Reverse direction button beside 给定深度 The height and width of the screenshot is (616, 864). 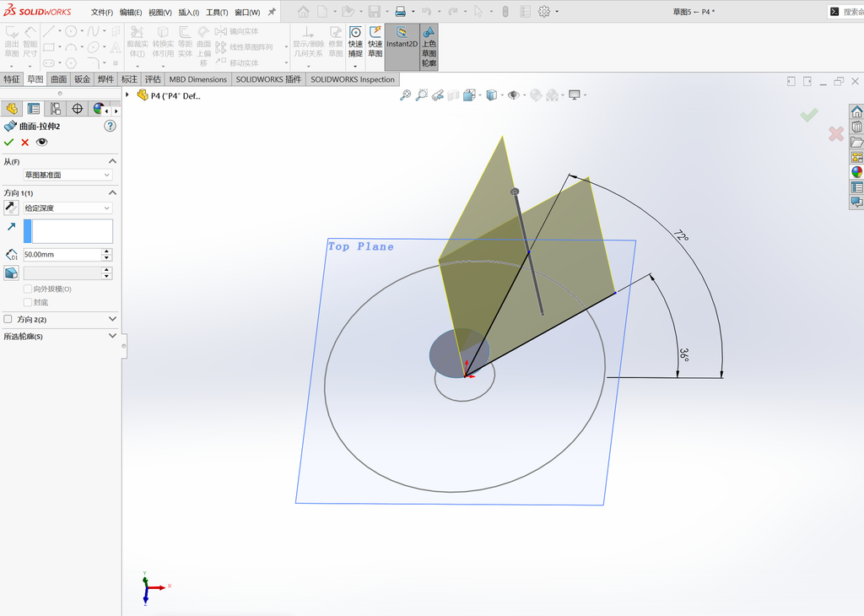(11, 208)
